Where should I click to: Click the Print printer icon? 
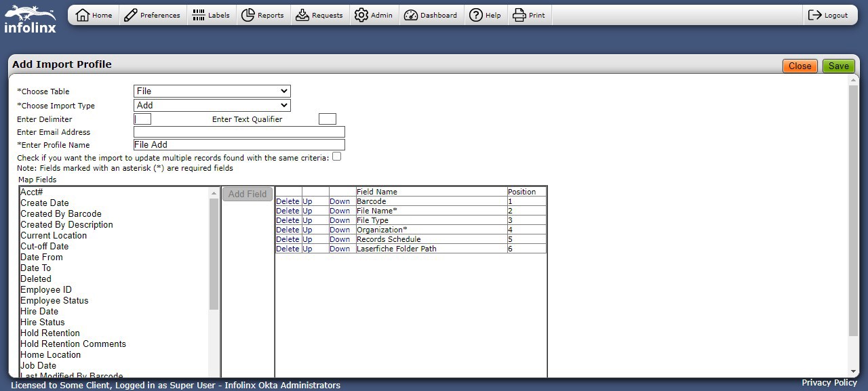pyautogui.click(x=519, y=15)
